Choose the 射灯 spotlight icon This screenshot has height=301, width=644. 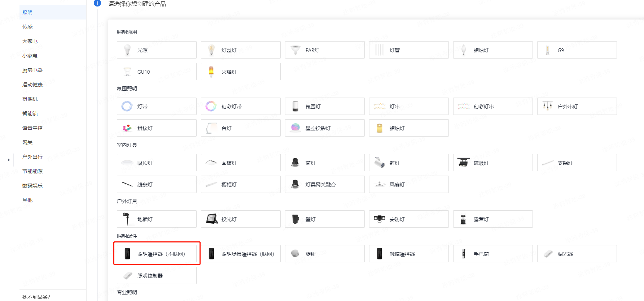tap(380, 163)
